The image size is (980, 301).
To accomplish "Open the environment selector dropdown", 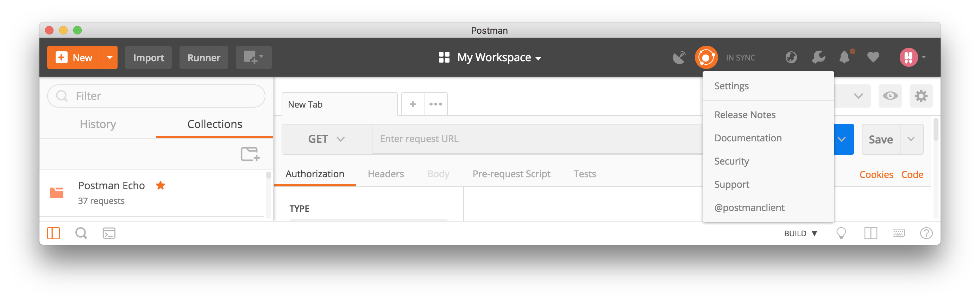I will pos(853,96).
